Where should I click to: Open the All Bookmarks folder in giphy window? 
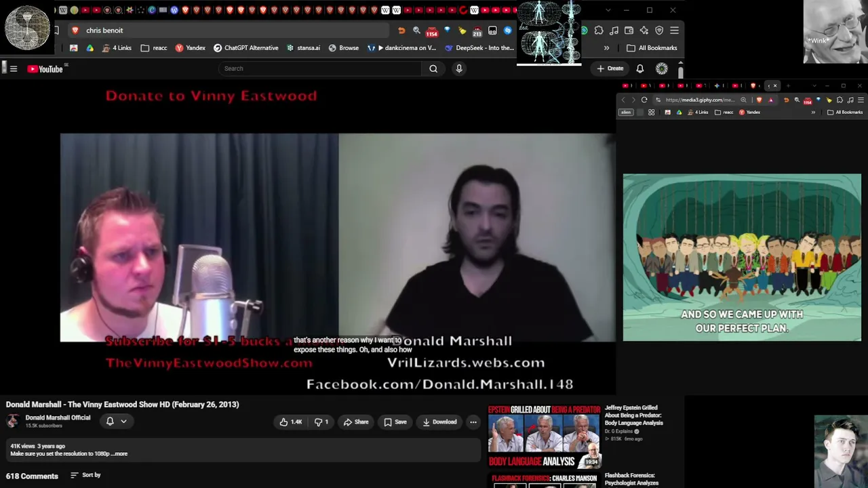pos(845,113)
